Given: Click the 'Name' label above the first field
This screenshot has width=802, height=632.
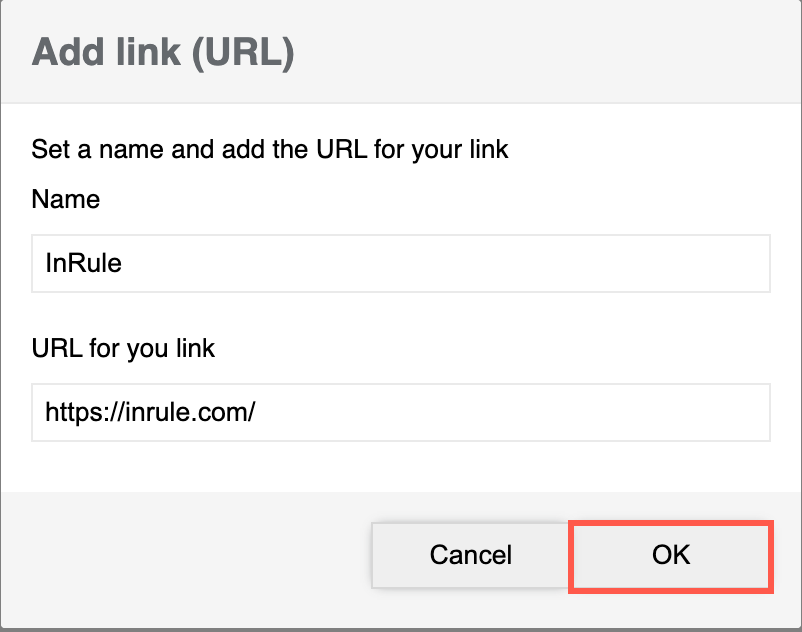Looking at the screenshot, I should [x=65, y=200].
